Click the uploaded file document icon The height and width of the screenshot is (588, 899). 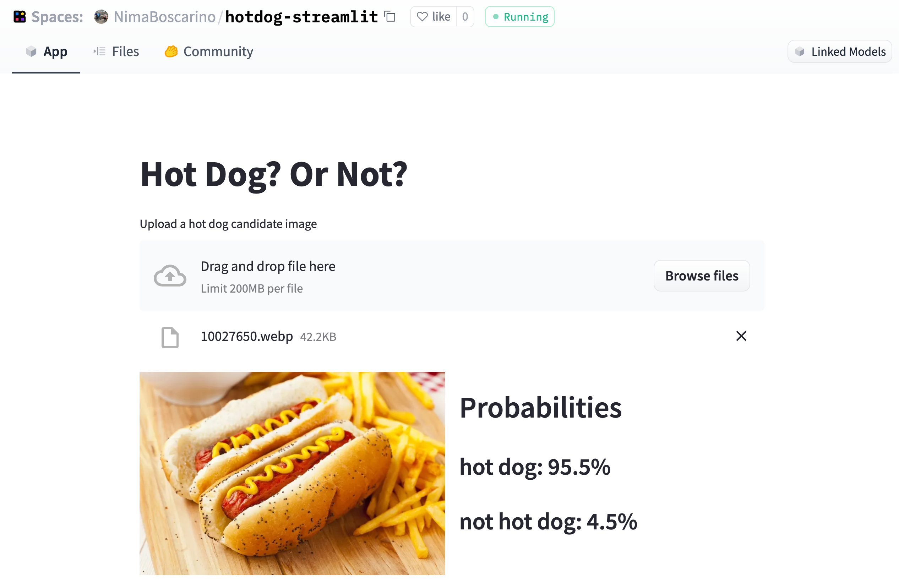point(170,337)
